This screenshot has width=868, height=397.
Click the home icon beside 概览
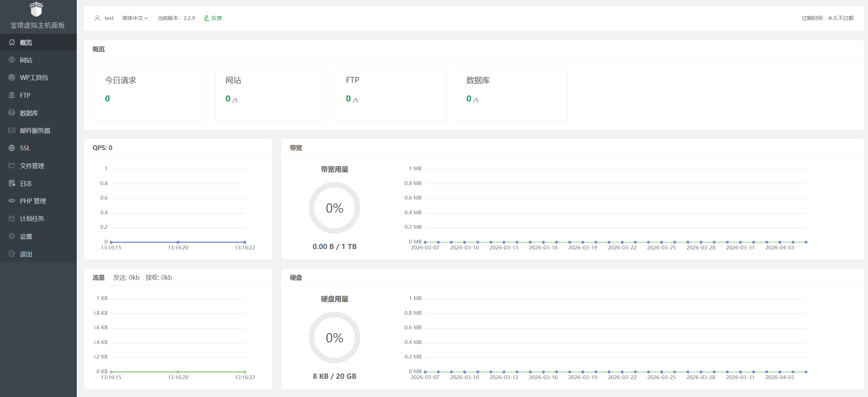12,42
